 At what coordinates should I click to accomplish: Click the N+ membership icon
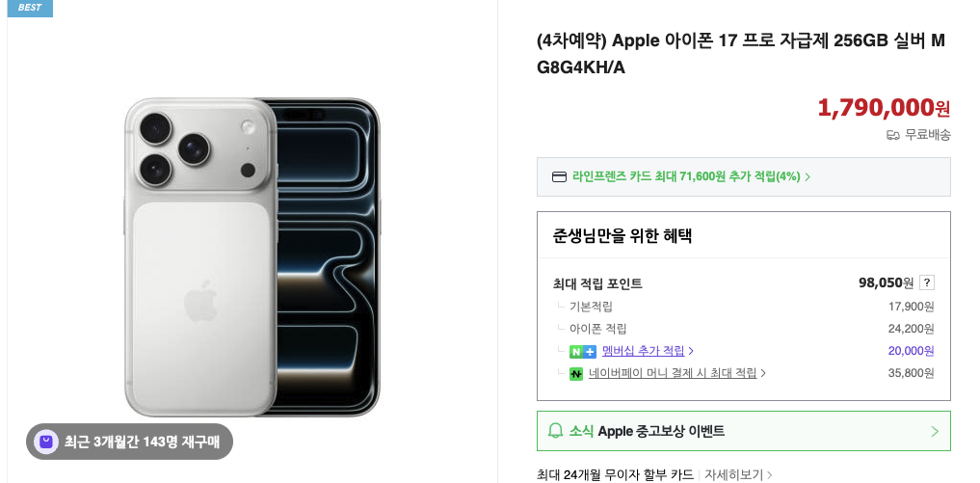583,351
